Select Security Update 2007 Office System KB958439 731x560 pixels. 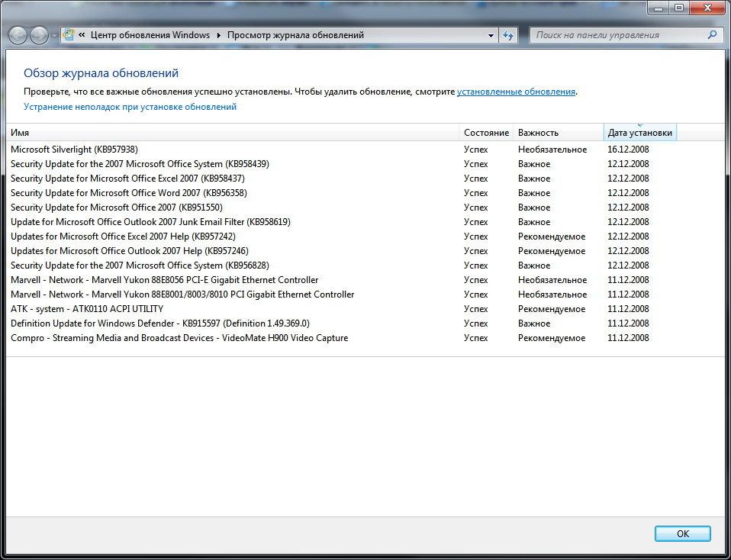pos(365,164)
